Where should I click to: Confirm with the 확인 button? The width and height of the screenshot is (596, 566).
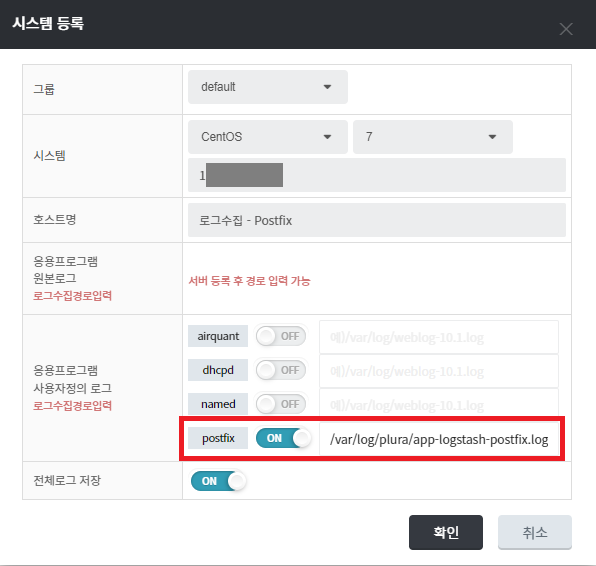[x=446, y=532]
